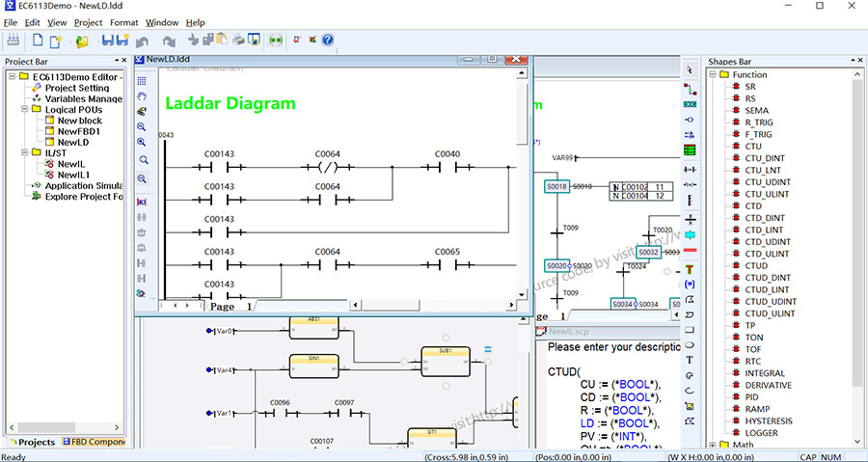The height and width of the screenshot is (462, 868).
Task: Collapse the Function folder in Shapes Bar
Action: coord(713,74)
